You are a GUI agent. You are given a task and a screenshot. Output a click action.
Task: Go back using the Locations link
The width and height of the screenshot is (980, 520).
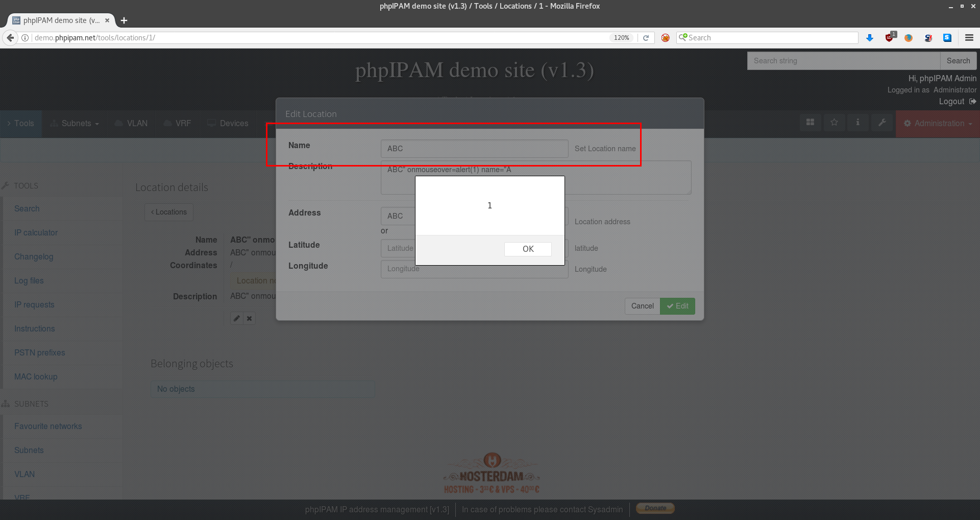pos(168,211)
